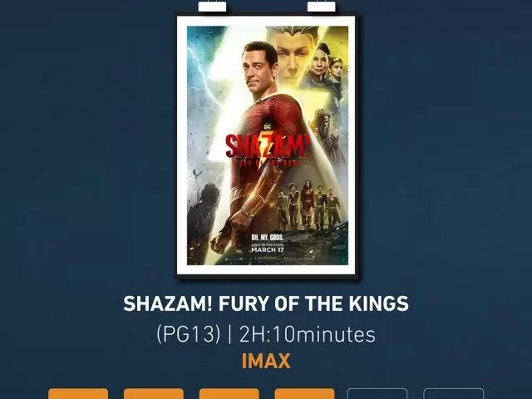Click the dragon silhouette on the poster
This screenshot has width=532, height=399.
197,174
